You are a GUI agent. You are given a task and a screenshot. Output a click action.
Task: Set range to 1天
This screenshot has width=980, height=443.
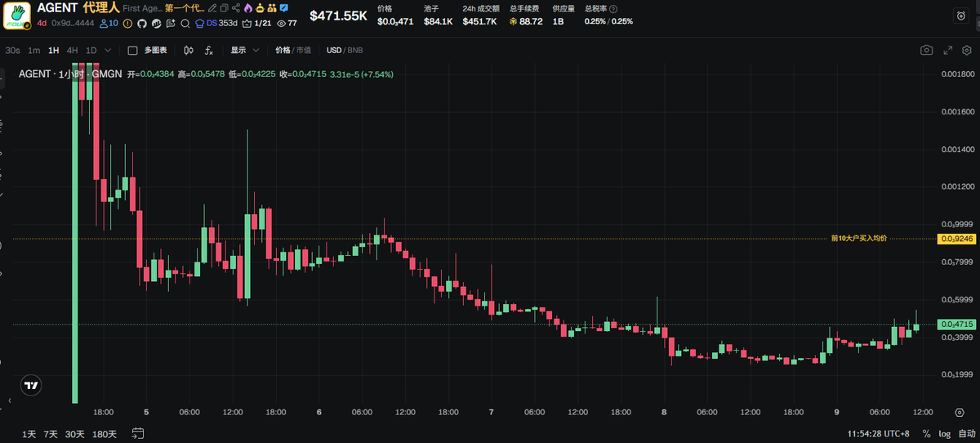tap(29, 433)
